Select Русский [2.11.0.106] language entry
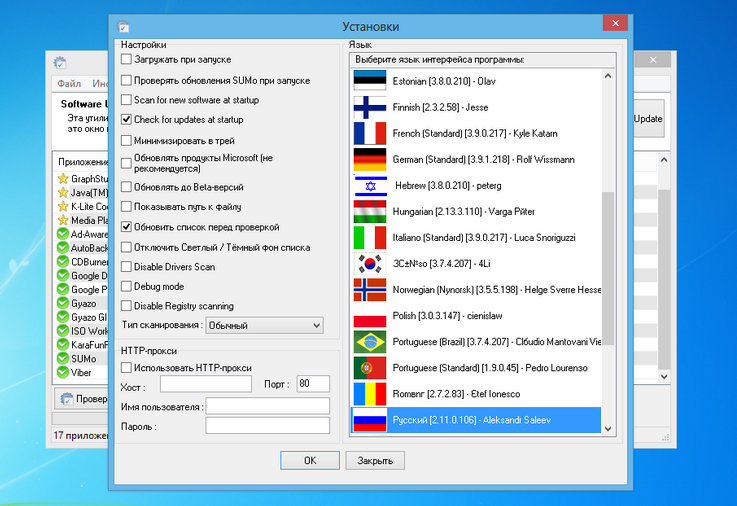737x506 pixels. (476, 420)
